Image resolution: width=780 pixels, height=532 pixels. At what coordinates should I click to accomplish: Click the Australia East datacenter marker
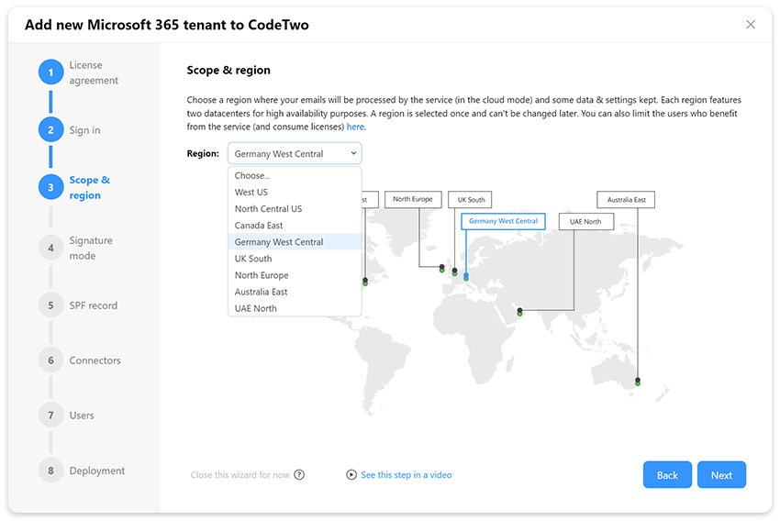tap(638, 382)
